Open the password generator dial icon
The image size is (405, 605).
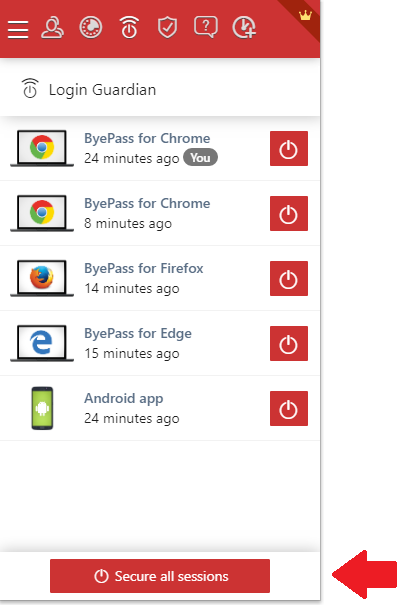pos(91,28)
